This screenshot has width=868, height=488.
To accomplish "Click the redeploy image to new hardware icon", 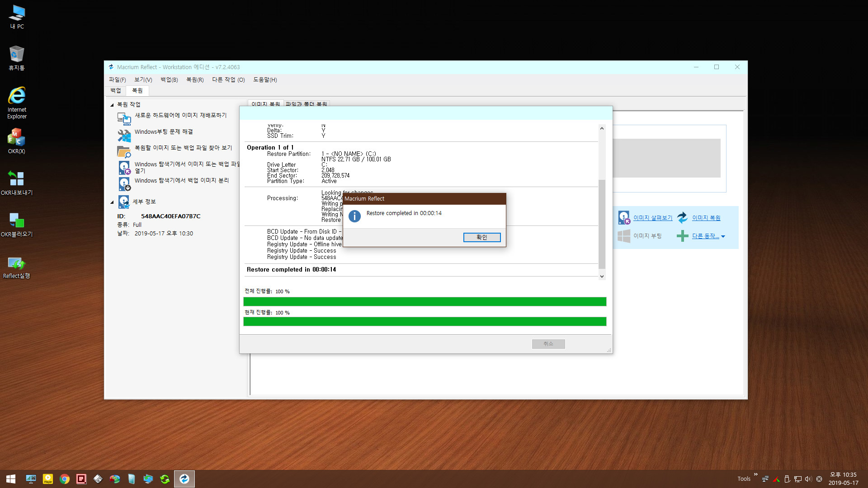I will [124, 118].
